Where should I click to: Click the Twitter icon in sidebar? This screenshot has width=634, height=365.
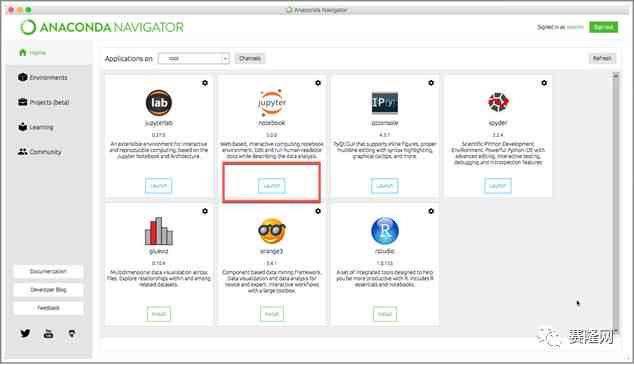click(x=25, y=333)
